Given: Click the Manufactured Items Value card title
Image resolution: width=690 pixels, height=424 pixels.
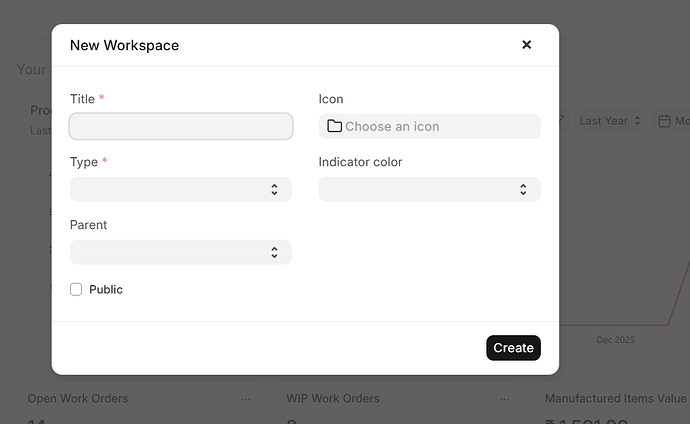Looking at the screenshot, I should tap(616, 398).
